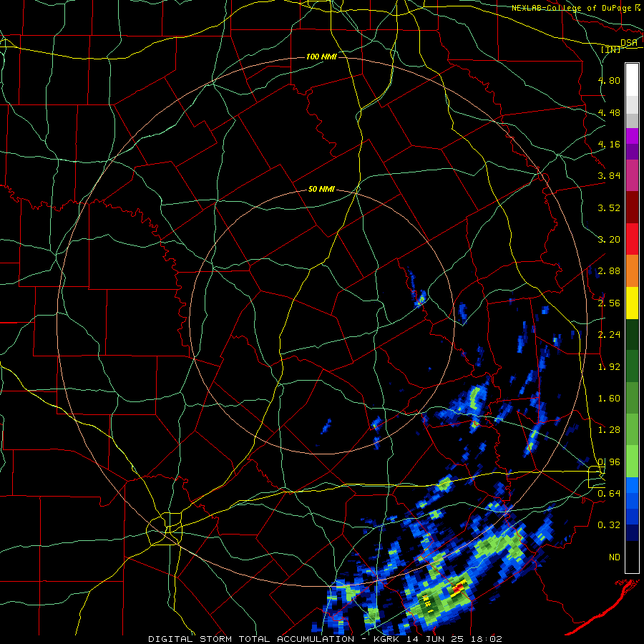This screenshot has width=644, height=644.
Task: Pick the pink legend swatch near 3.84
Action: pyautogui.click(x=632, y=176)
